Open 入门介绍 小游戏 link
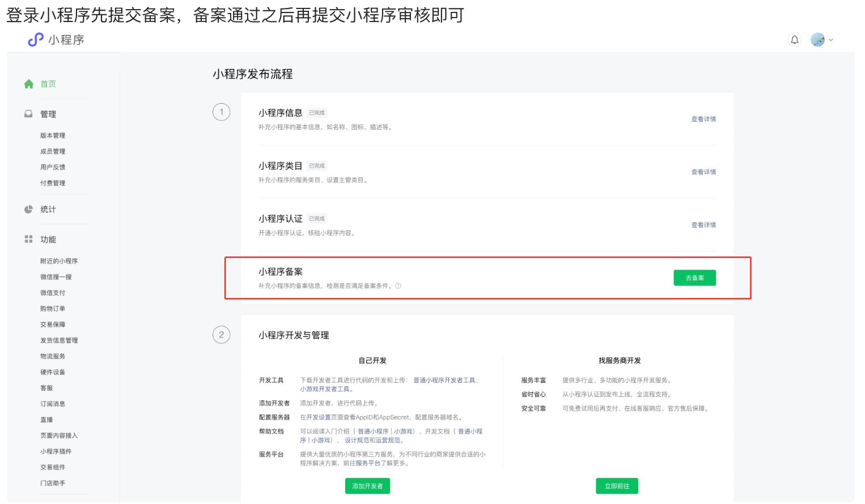The height and width of the screenshot is (504, 865). tap(404, 432)
